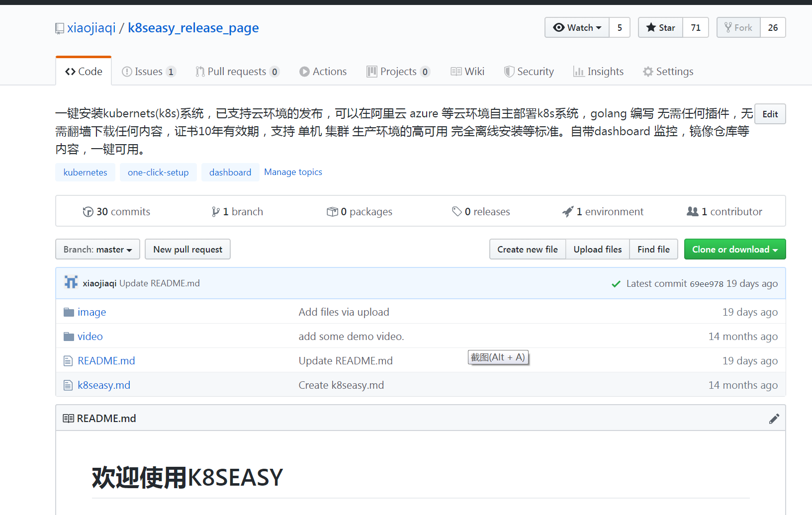Click the Fork button
The width and height of the screenshot is (812, 515).
pyautogui.click(x=738, y=27)
